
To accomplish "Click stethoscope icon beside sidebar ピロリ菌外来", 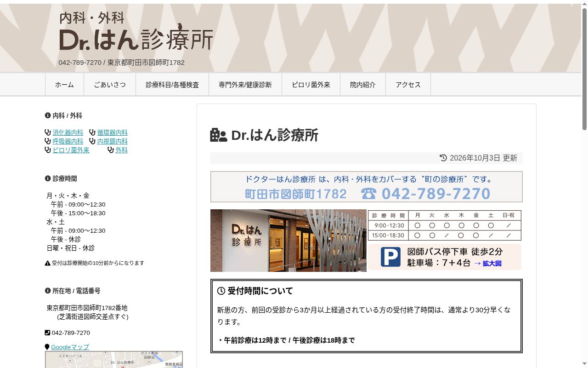I will point(48,150).
